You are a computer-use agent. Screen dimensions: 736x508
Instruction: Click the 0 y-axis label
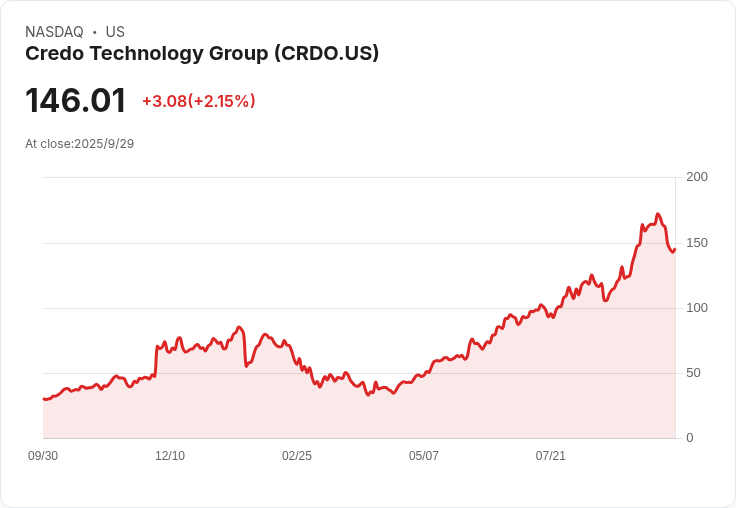point(690,438)
